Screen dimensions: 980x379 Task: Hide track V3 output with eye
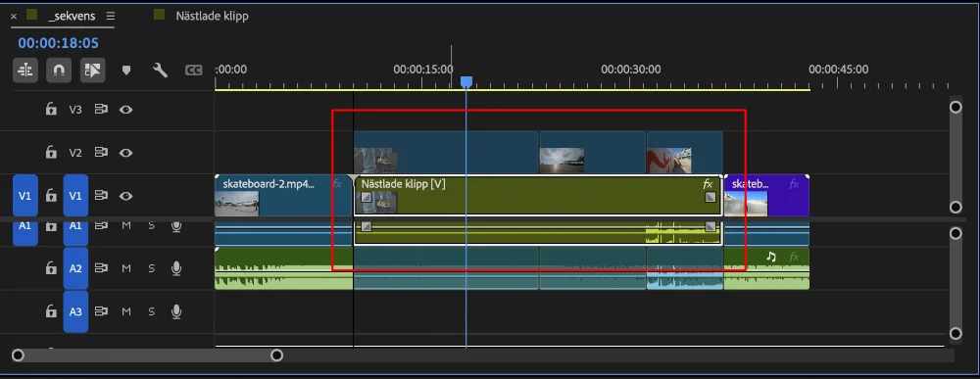126,110
